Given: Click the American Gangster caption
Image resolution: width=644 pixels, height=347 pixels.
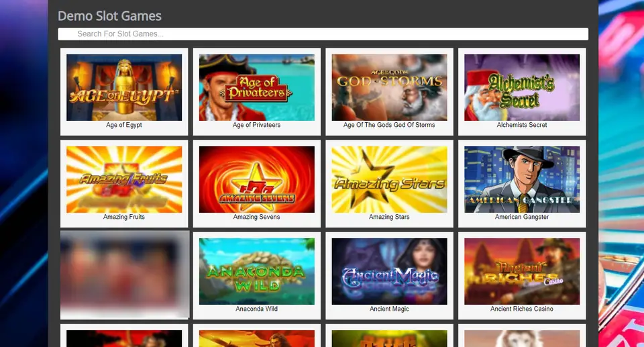Looking at the screenshot, I should point(522,217).
